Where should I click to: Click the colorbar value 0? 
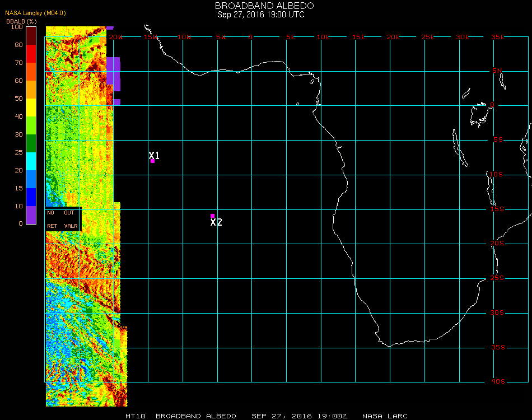pos(21,223)
